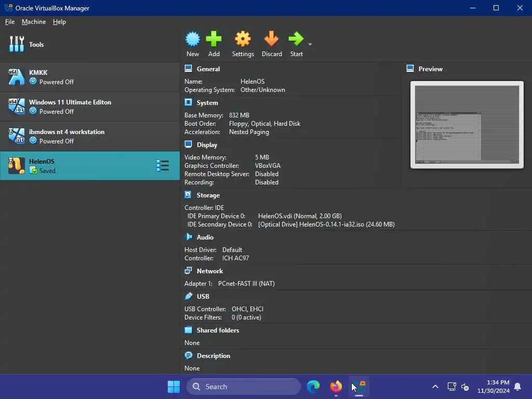Start the VM with green arrow icon

coord(296,39)
